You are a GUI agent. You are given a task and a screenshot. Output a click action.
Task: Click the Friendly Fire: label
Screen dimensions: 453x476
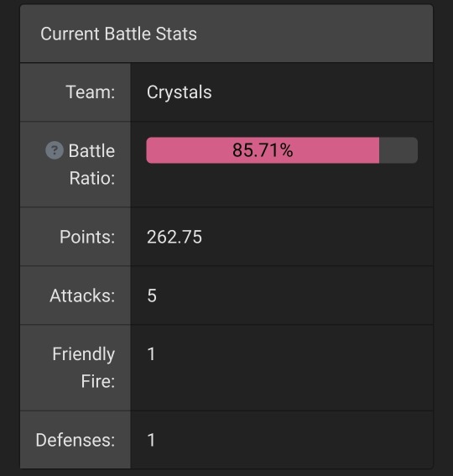[x=84, y=368]
